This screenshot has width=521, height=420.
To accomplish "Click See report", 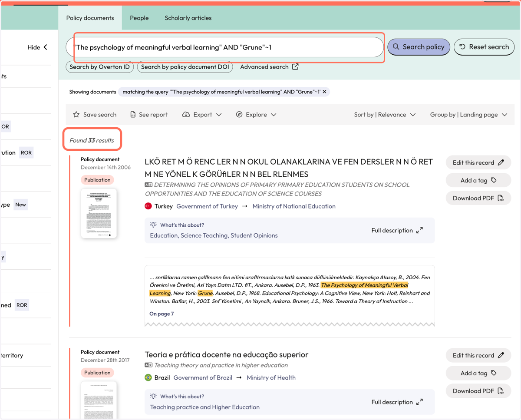I will (149, 115).
